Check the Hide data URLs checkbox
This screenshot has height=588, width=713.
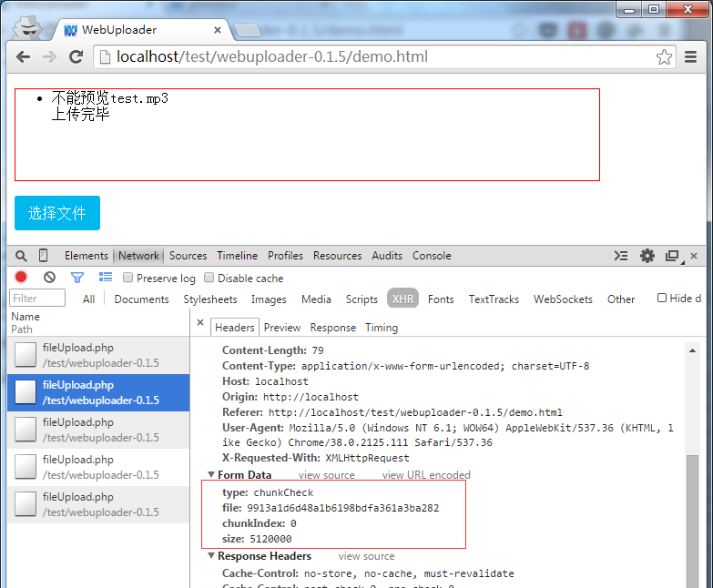[662, 298]
